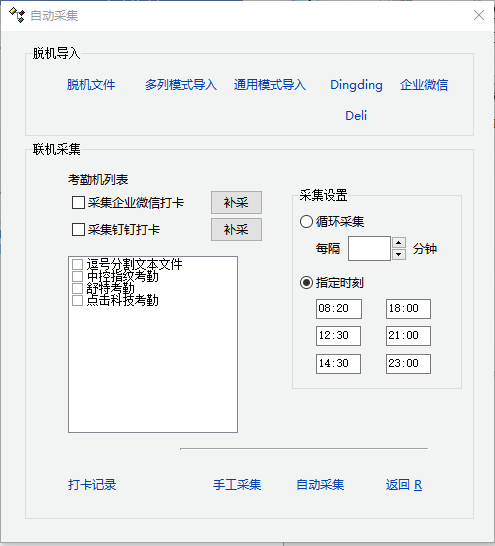
Task: Open the 打卡记录 link
Action: [92, 484]
